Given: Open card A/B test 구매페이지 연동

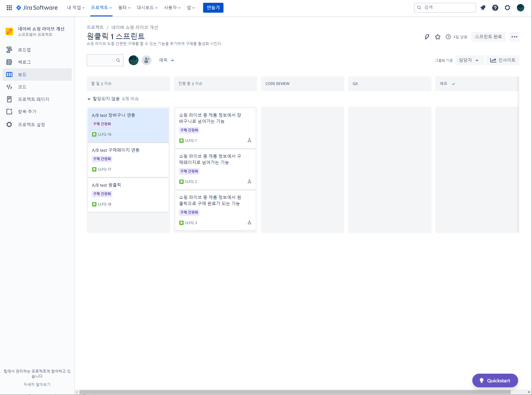Looking at the screenshot, I should [128, 160].
